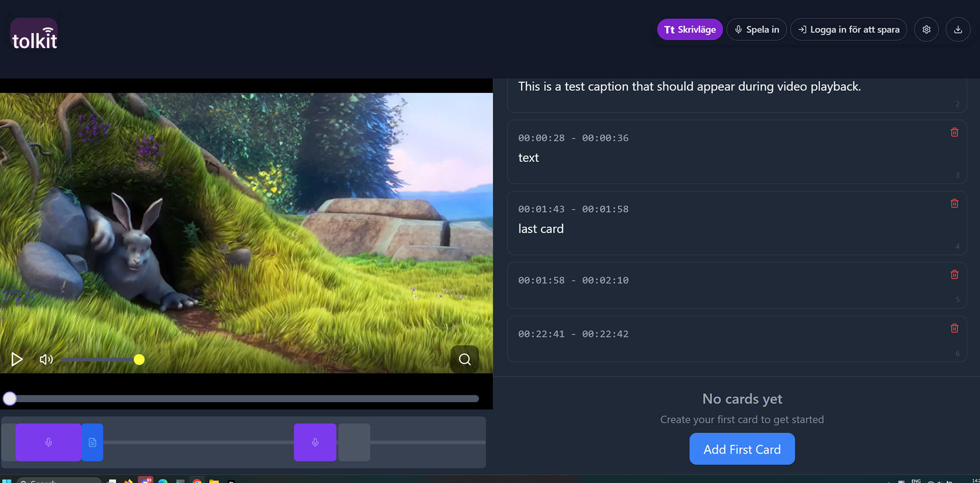Edit the test caption text
The image size is (980, 483).
tap(689, 86)
